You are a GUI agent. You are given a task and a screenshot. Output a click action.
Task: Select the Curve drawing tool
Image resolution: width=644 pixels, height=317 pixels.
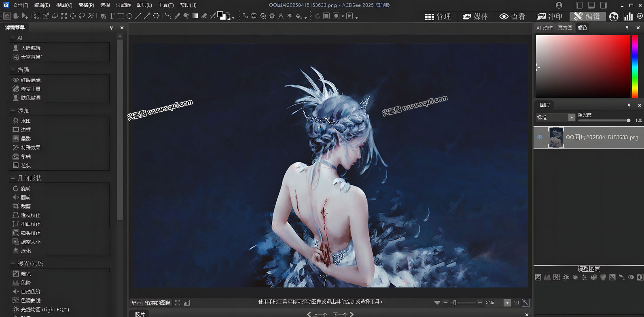pos(168,16)
